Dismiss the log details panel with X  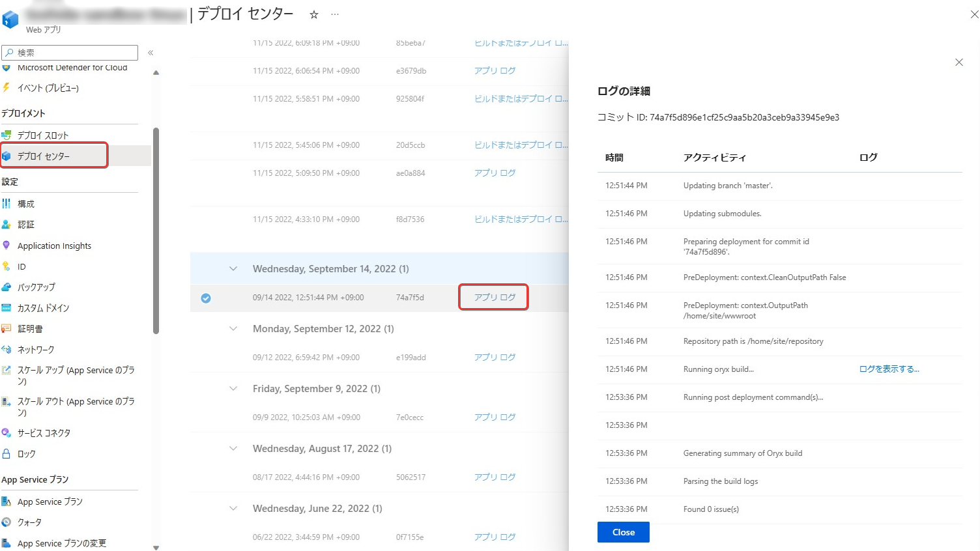(x=958, y=63)
